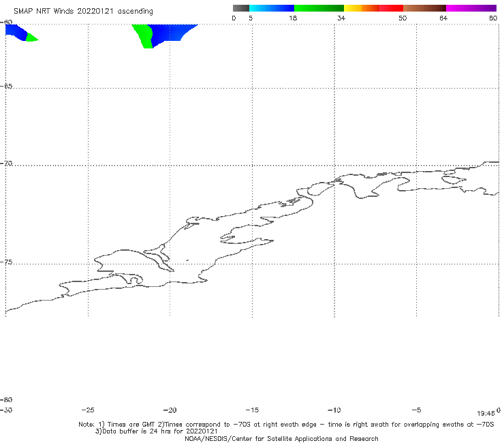Click the color bar label 34
This screenshot has width=504, height=443.
point(341,18)
